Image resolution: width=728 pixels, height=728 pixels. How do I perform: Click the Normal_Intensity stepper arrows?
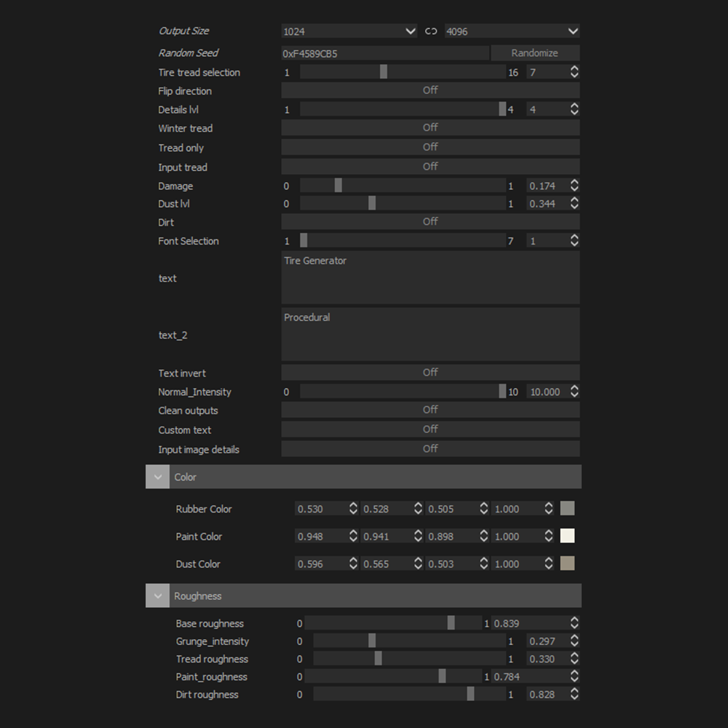click(574, 391)
